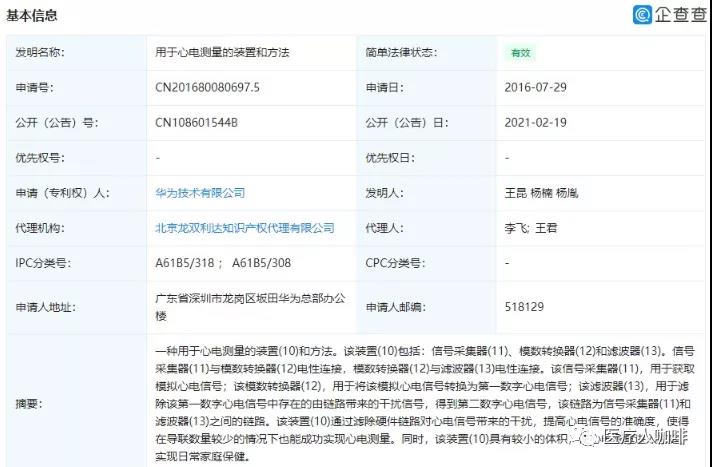The height and width of the screenshot is (467, 712).
Task: Click the 代理人 label
Action: pyautogui.click(x=384, y=228)
